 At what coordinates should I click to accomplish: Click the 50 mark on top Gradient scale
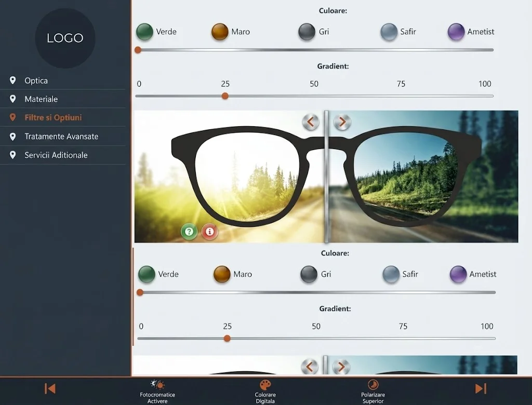[314, 84]
